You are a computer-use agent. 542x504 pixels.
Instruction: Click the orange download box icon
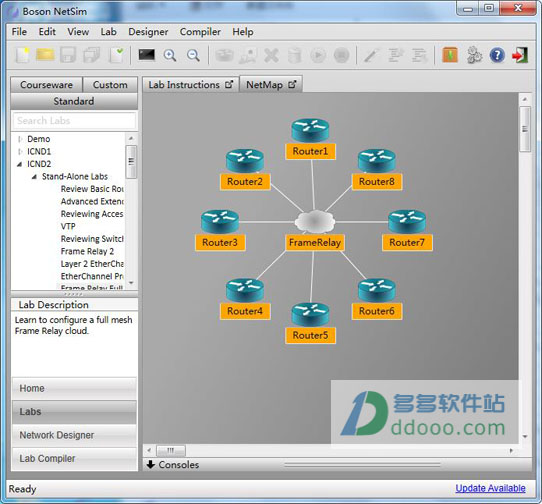coord(450,55)
